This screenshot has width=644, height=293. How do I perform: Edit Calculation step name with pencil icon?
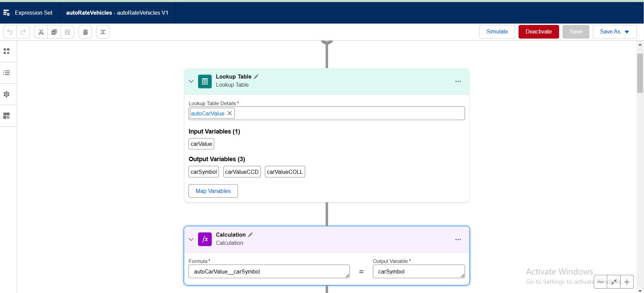tap(251, 235)
